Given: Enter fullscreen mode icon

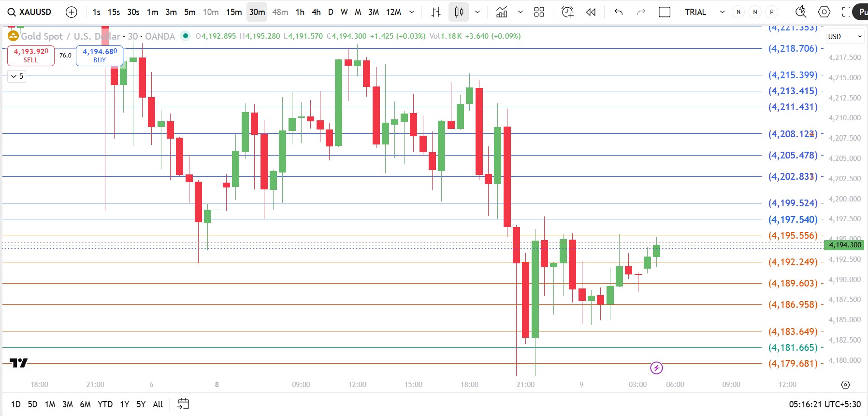Looking at the screenshot, I should coord(845,12).
